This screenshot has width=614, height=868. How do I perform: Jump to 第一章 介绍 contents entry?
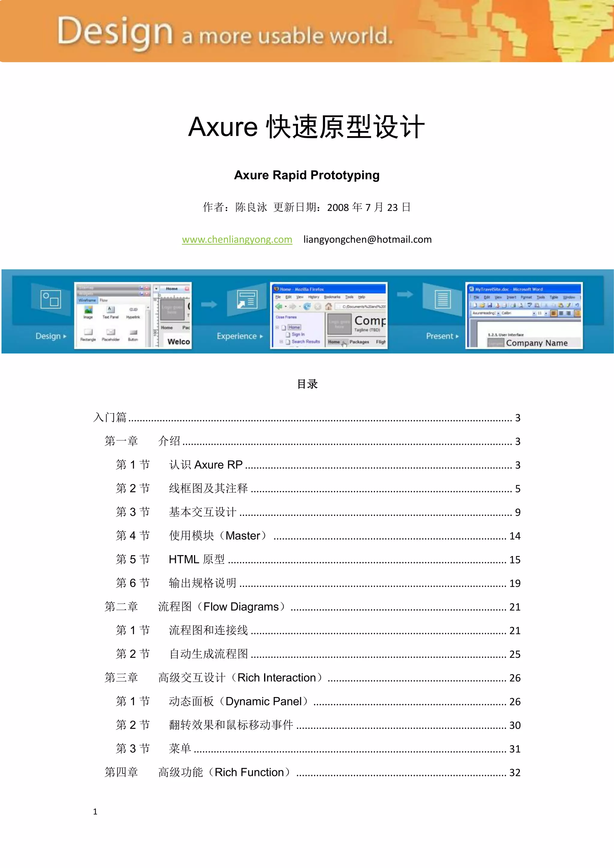168,441
